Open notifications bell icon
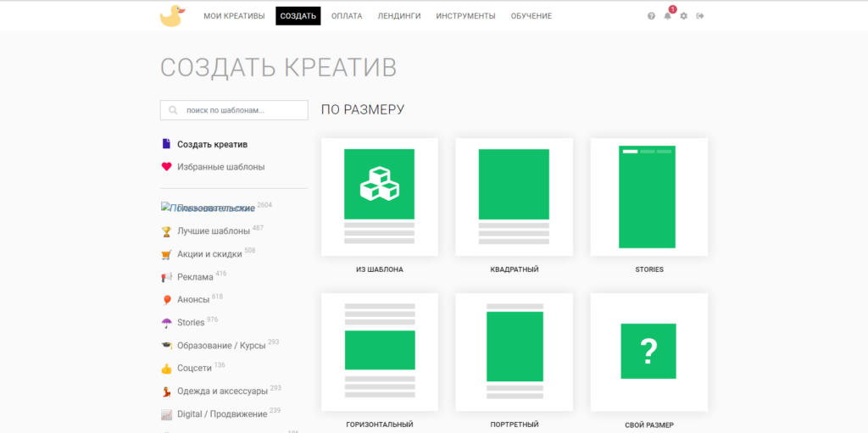Image resolution: width=868 pixels, height=433 pixels. click(667, 16)
